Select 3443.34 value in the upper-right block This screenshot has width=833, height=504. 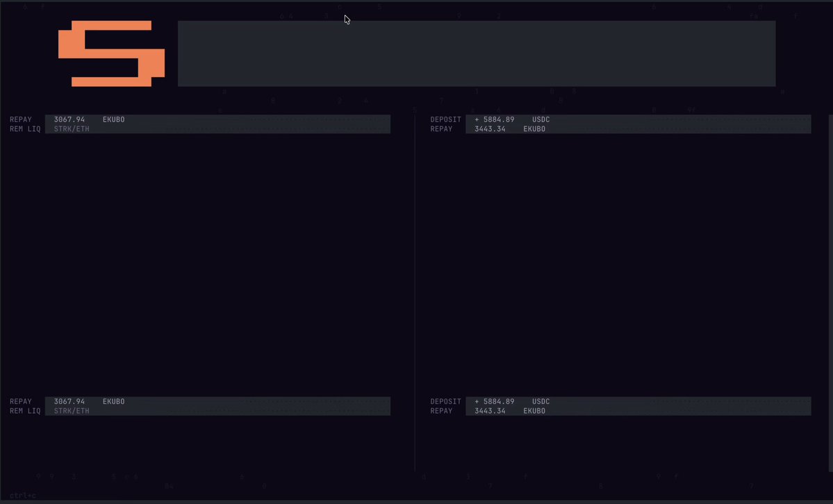click(x=490, y=129)
